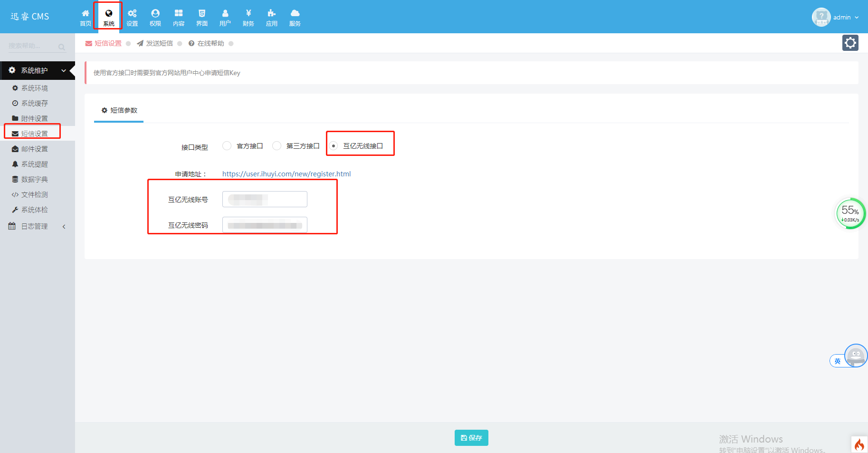The width and height of the screenshot is (868, 453).
Task: Select the 第三方接口 radio option
Action: click(x=277, y=146)
